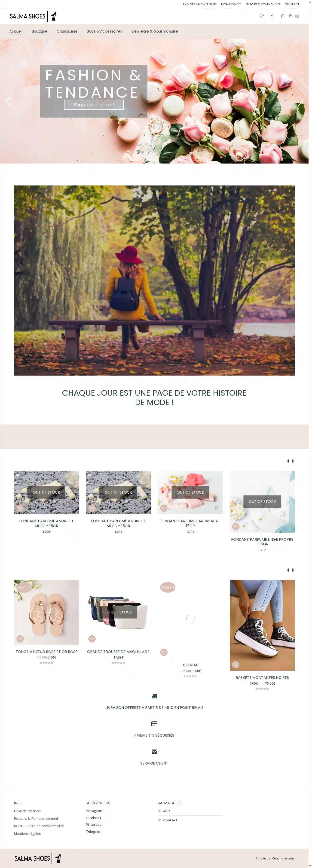Show previous products in second carousel
The image size is (312, 868).
pos(288,570)
